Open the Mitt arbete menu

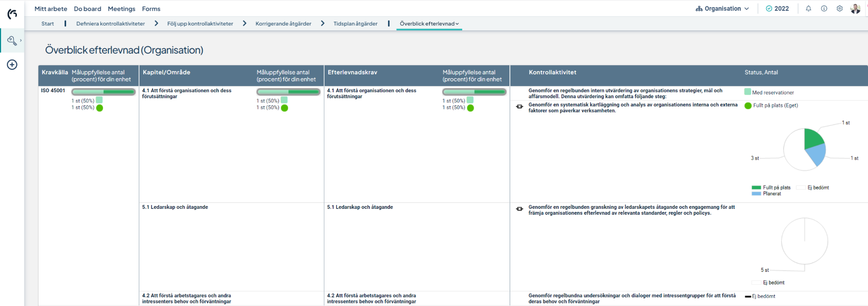click(x=51, y=9)
